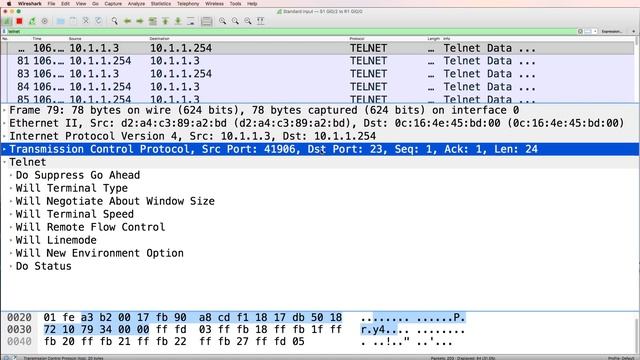The width and height of the screenshot is (640, 360).
Task: Sort packets by Destination column
Action: click(x=159, y=39)
